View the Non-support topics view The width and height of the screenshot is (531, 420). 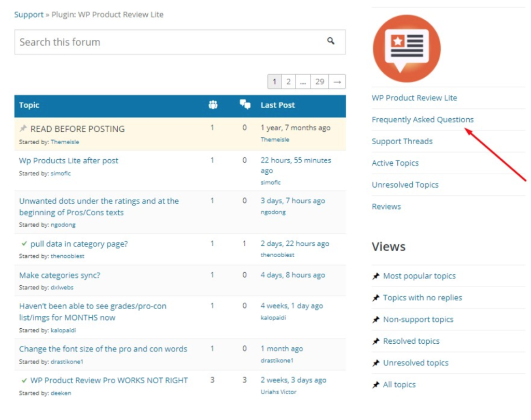click(x=418, y=320)
